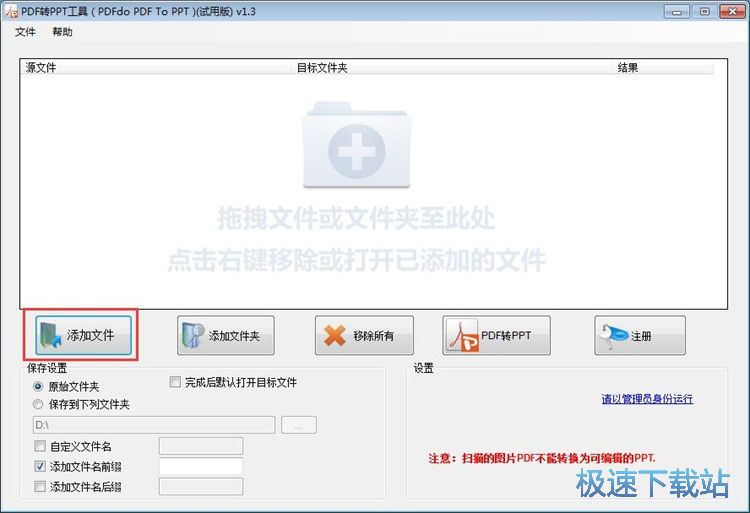Screen dimensions: 750x513
Task: Enable 完成后默认打开目标文件 checkbox
Action: point(175,382)
